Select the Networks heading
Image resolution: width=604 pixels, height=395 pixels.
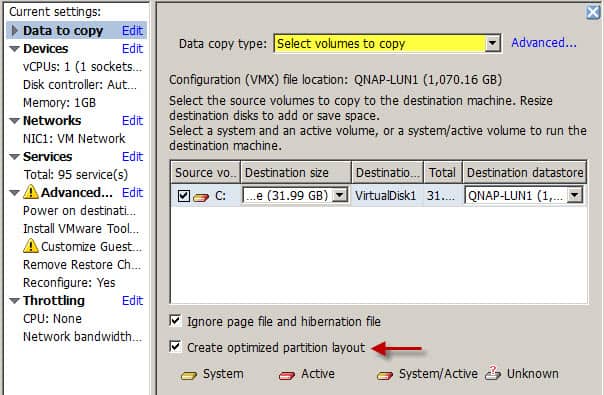tap(52, 121)
